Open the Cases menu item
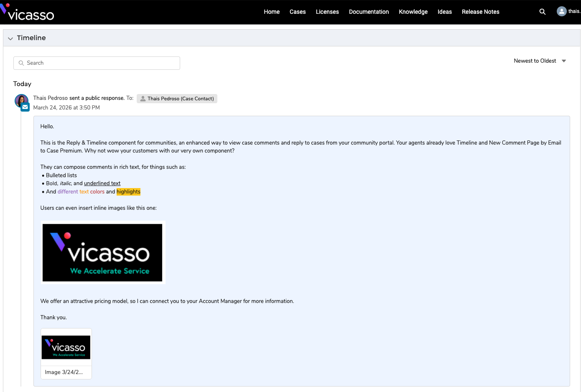 pyautogui.click(x=298, y=12)
